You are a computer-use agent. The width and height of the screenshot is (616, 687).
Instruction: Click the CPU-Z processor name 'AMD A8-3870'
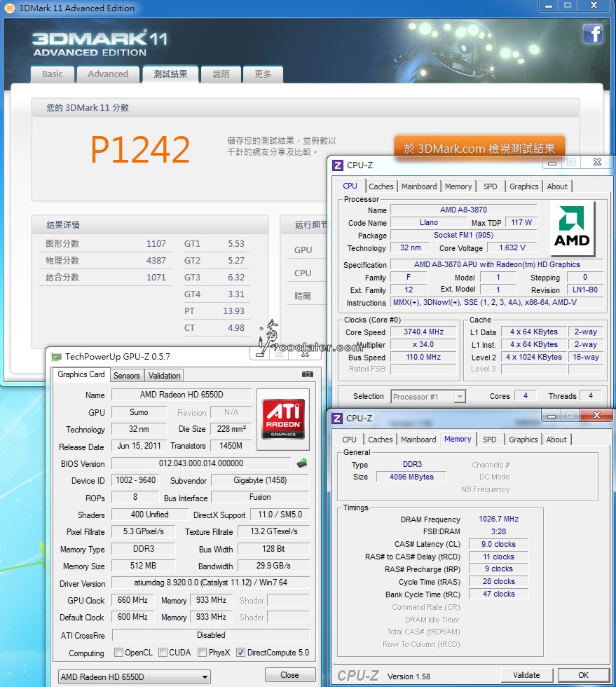pos(463,210)
